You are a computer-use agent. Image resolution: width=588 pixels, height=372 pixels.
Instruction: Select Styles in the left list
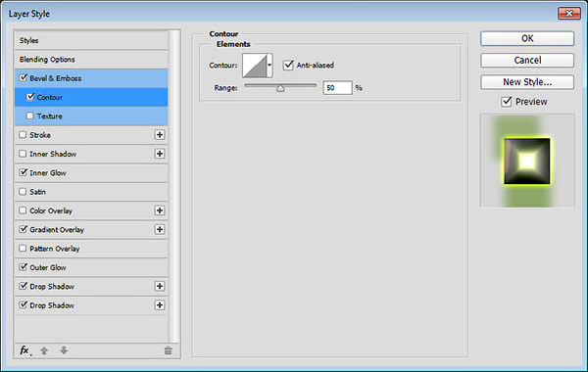(28, 40)
